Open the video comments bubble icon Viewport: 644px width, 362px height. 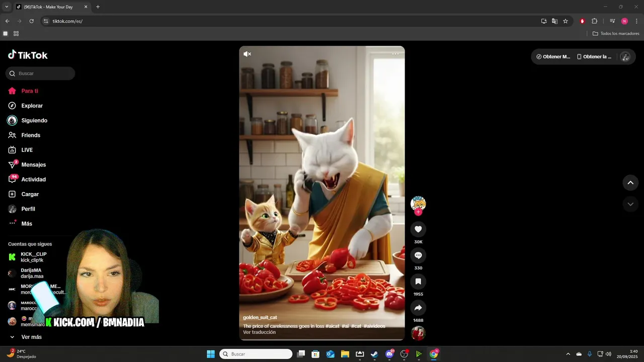point(418,255)
